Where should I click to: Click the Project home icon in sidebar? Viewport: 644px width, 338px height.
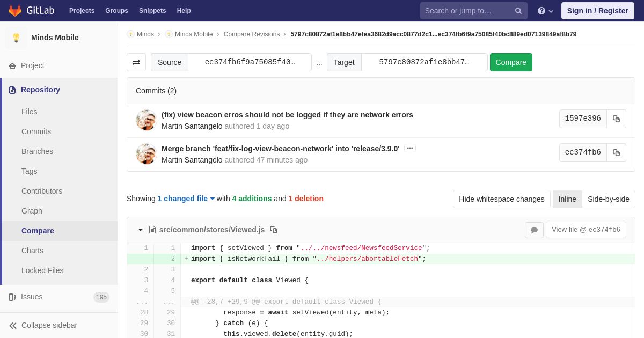[x=12, y=65]
